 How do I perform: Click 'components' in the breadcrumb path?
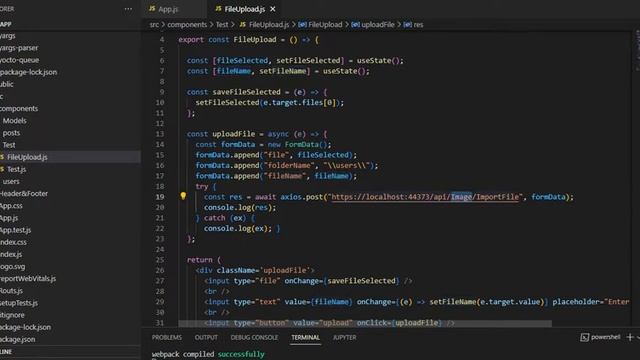coord(187,24)
